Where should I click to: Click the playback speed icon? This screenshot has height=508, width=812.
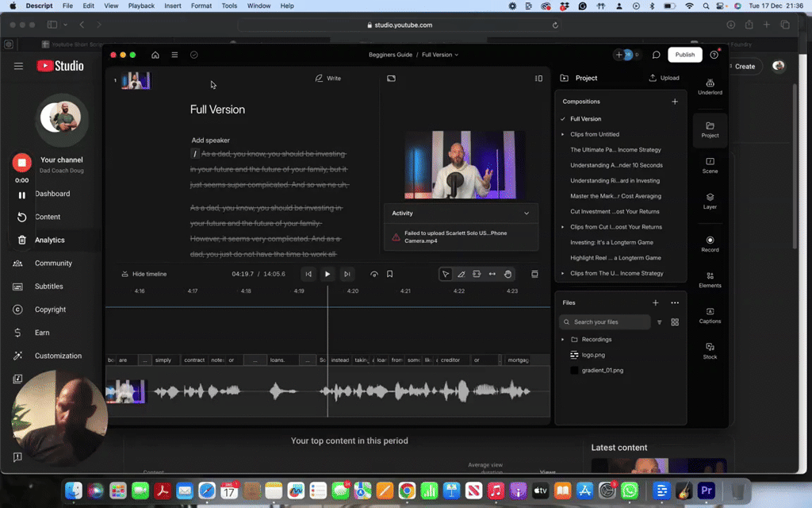point(374,274)
